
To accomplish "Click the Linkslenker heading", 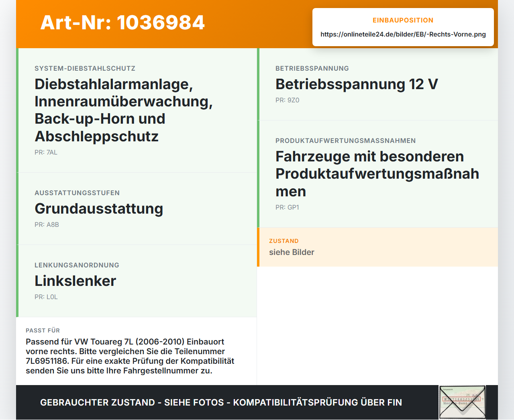I will click(x=75, y=281).
